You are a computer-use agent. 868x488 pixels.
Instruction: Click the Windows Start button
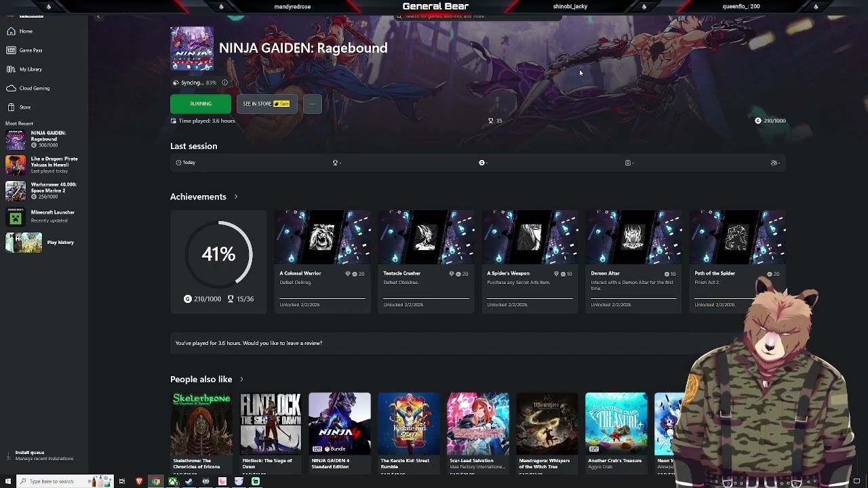(x=8, y=481)
